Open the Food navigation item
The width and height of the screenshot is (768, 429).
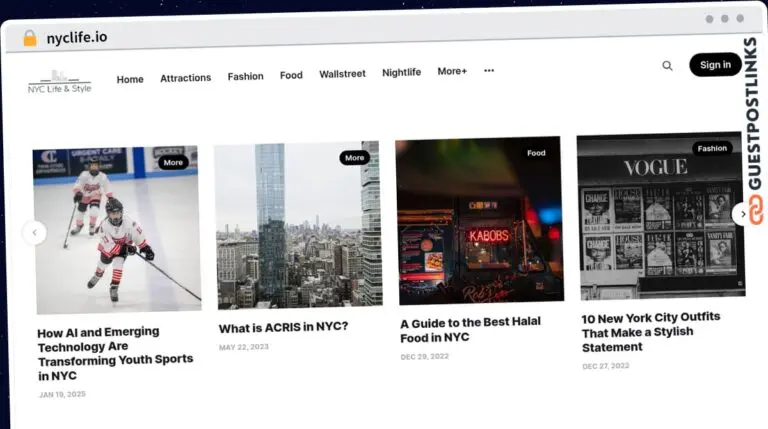[291, 75]
